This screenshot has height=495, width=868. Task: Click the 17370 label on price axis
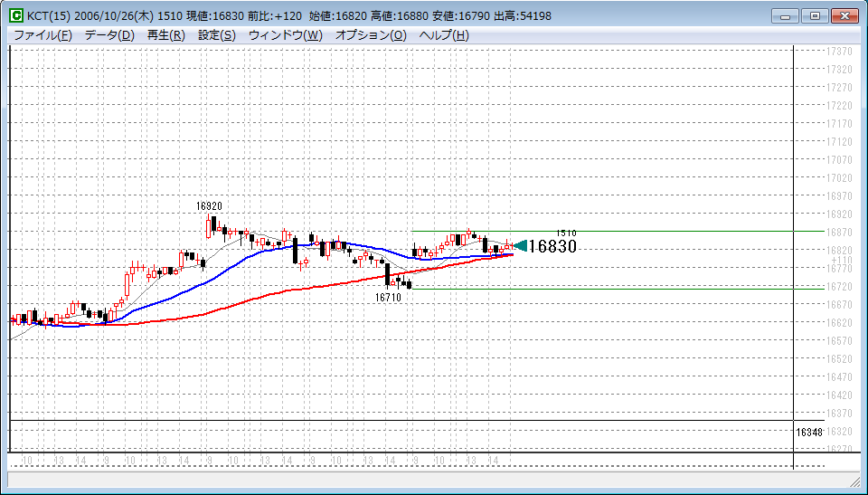[x=840, y=52]
